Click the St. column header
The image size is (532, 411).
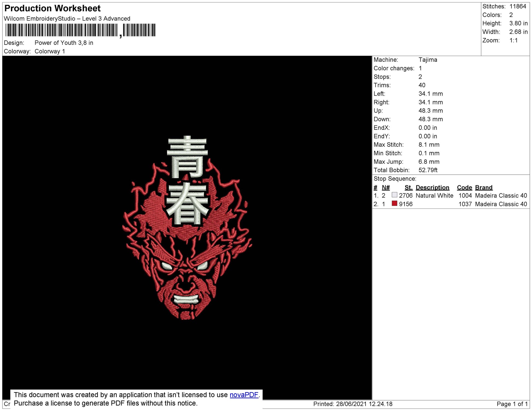click(x=408, y=187)
